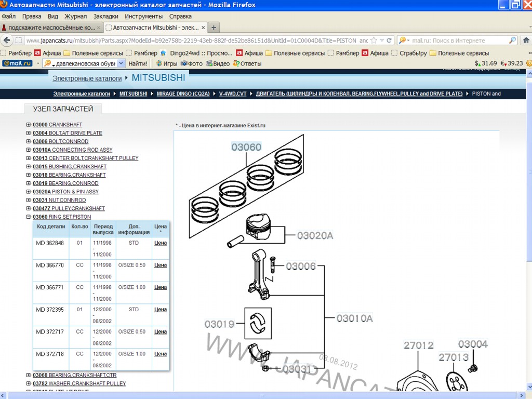This screenshot has width=532, height=399.
Task: Open first Полезные сервисы bookmark folder
Action: pos(94,54)
